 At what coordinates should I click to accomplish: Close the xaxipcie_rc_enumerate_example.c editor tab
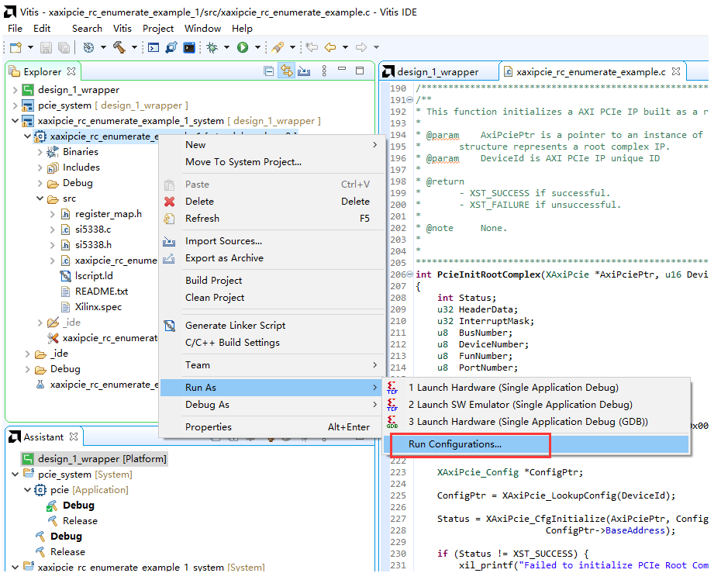[x=676, y=71]
